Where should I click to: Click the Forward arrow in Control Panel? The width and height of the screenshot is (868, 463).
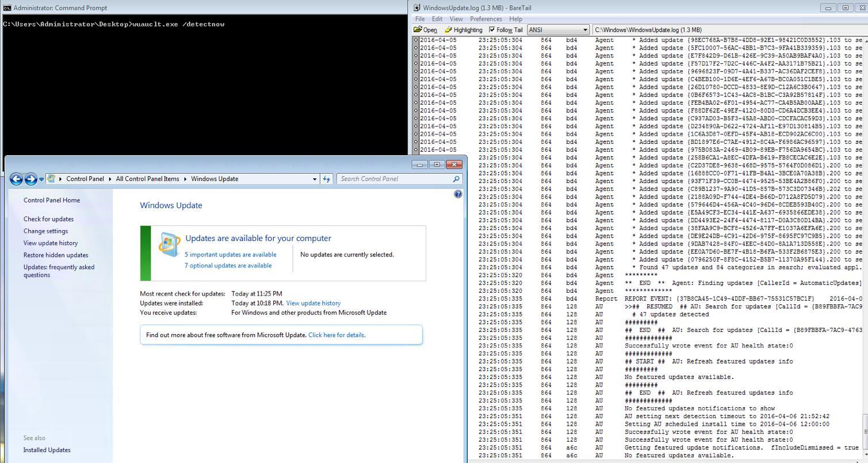[31, 179]
